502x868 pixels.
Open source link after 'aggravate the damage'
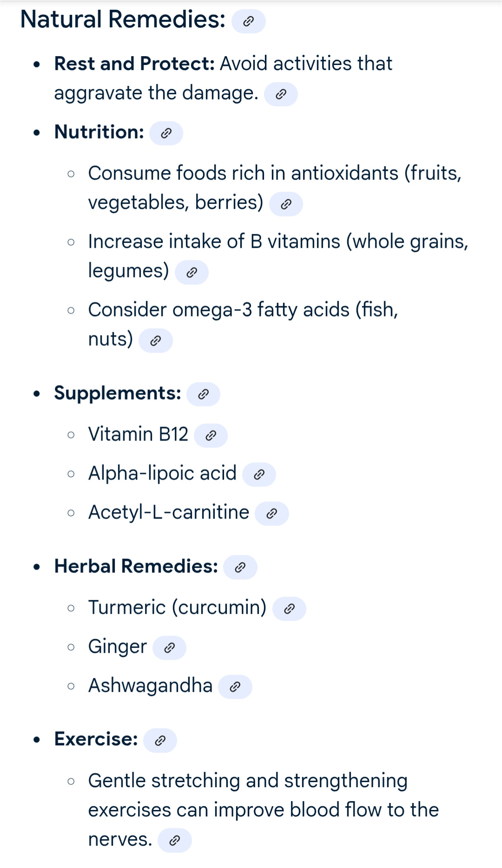[x=281, y=94]
